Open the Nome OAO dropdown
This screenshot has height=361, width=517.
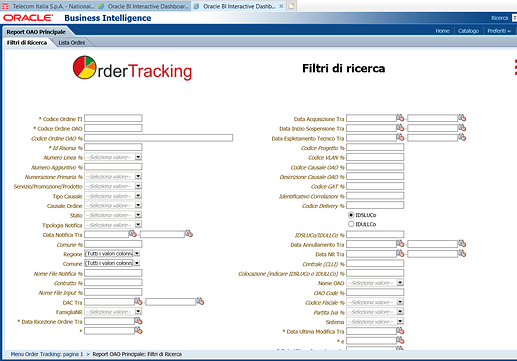(400, 283)
